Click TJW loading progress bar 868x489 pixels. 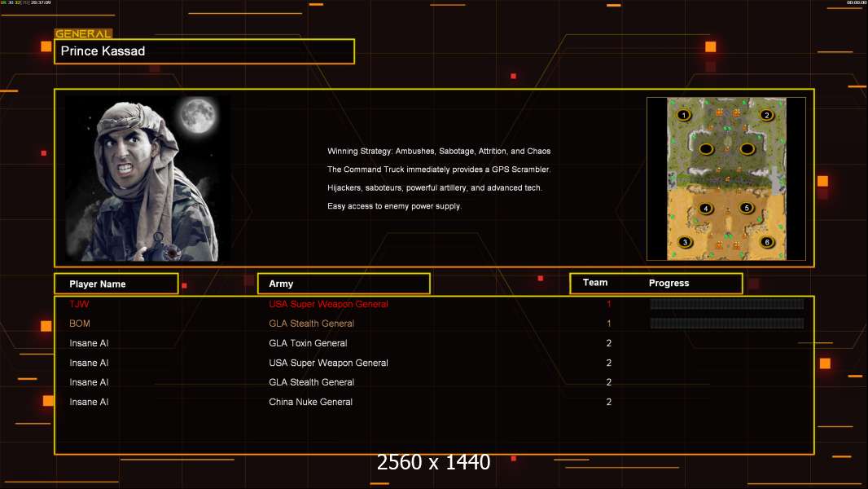coord(727,303)
